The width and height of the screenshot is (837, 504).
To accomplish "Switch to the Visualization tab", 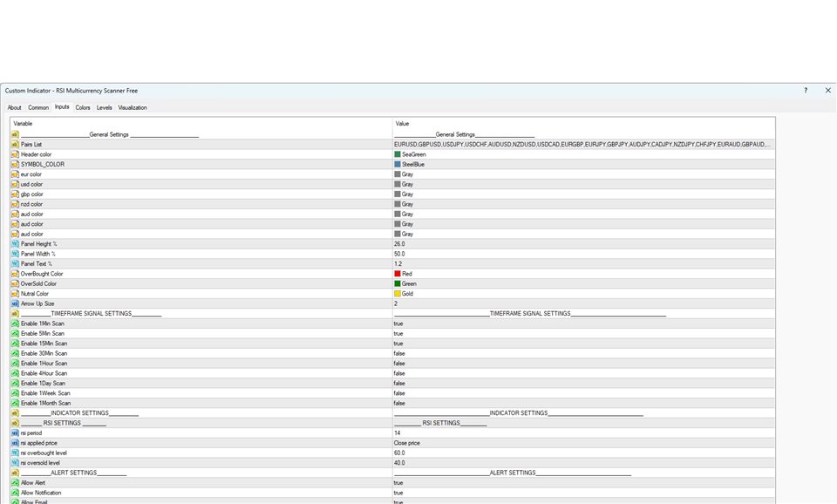I will coord(133,107).
